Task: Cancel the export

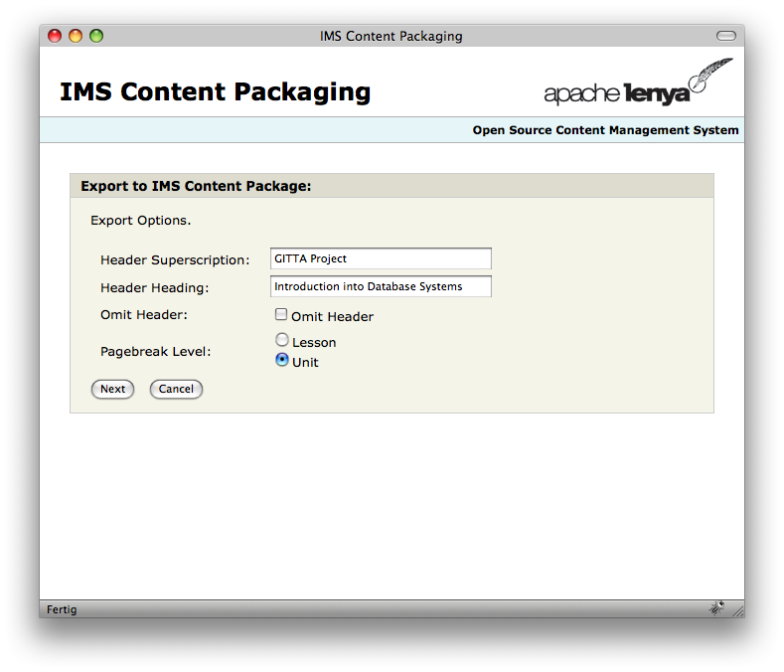Action: click(x=176, y=389)
